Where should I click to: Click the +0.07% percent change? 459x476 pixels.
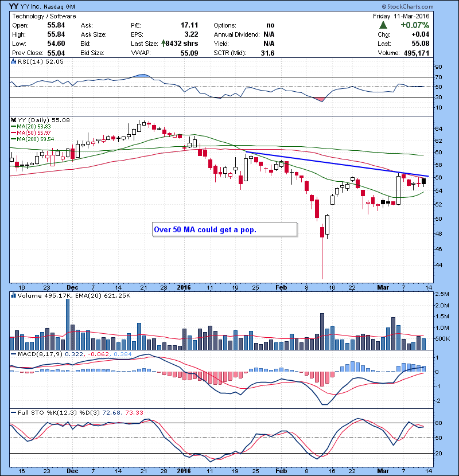click(415, 25)
